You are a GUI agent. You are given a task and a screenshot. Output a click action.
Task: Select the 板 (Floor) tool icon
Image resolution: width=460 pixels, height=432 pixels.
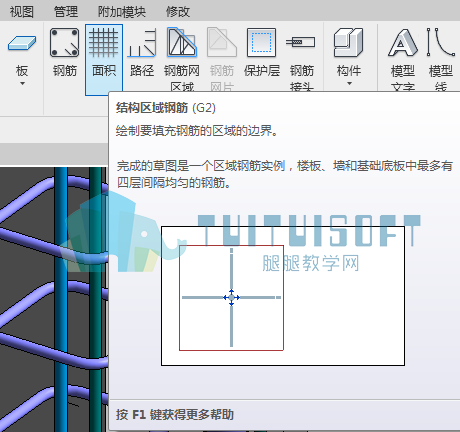[22, 44]
